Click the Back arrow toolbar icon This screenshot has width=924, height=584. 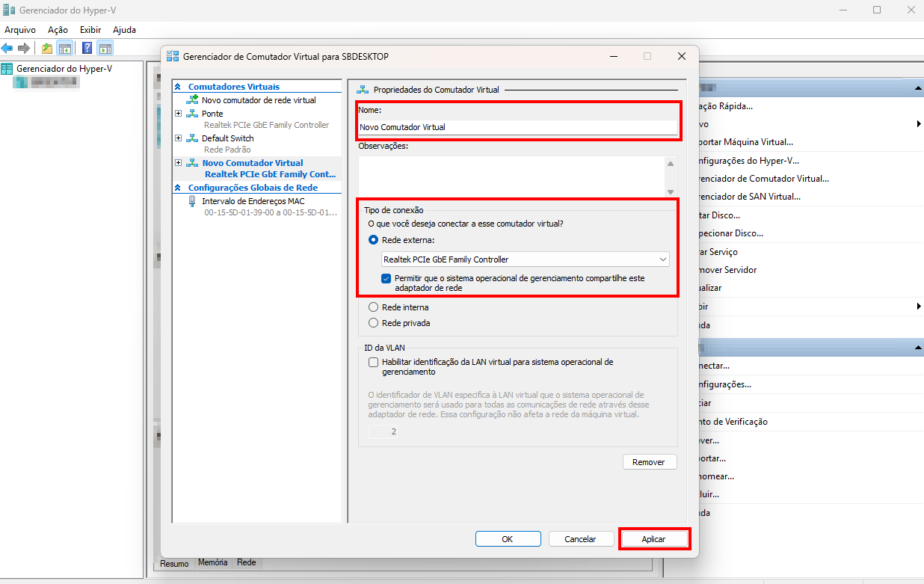click(x=7, y=49)
